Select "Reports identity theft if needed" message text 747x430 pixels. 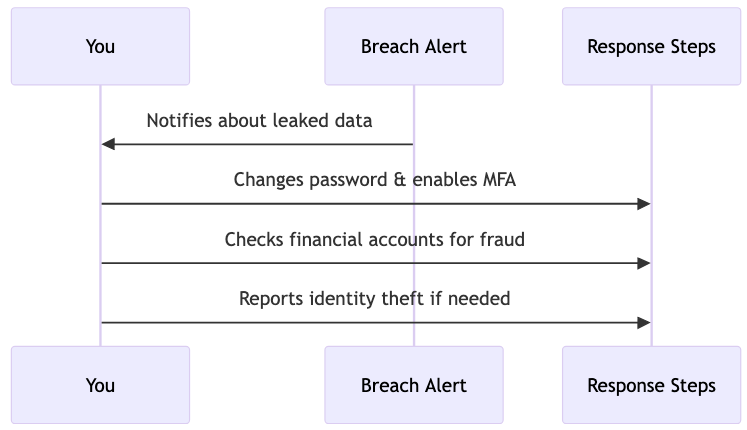375,298
